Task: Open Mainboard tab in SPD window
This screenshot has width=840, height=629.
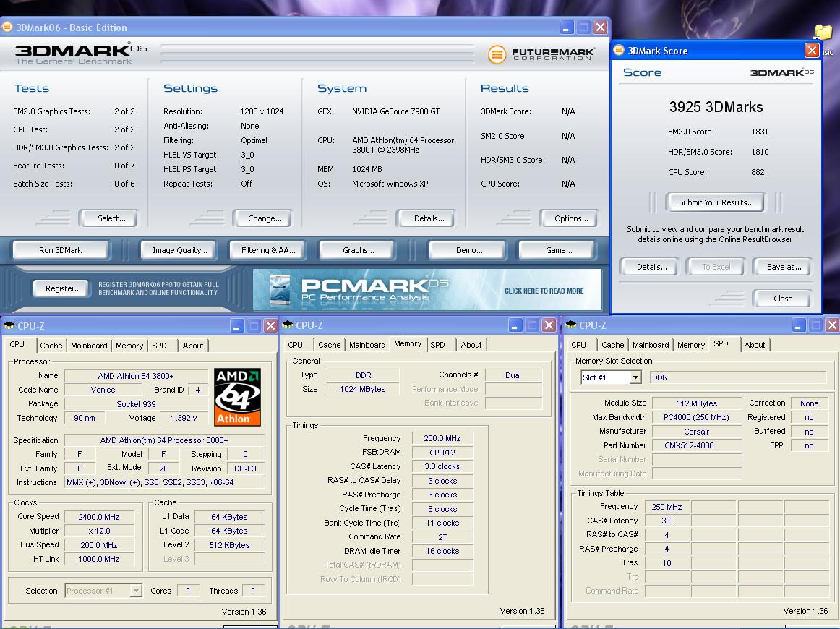Action: pyautogui.click(x=651, y=345)
